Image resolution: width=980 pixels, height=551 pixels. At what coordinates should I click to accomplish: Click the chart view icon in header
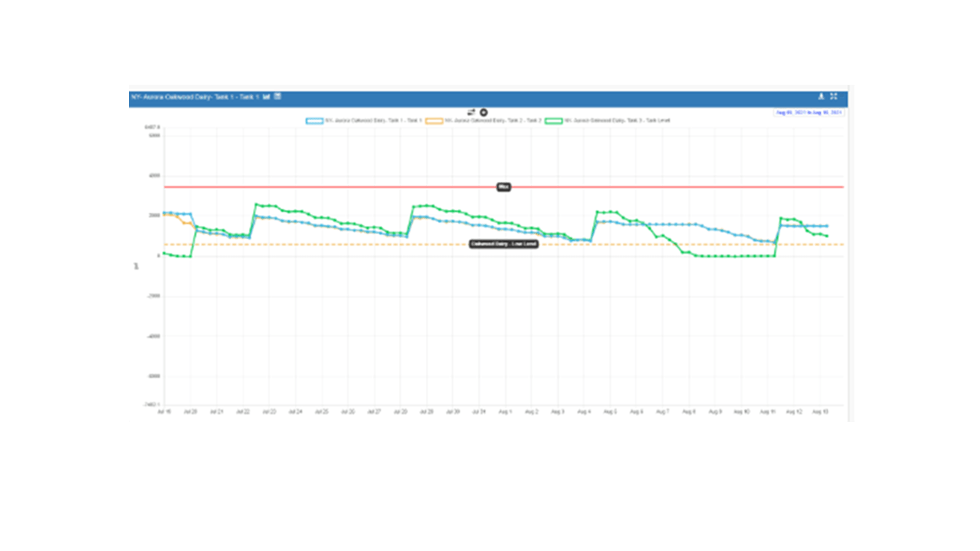click(x=266, y=96)
